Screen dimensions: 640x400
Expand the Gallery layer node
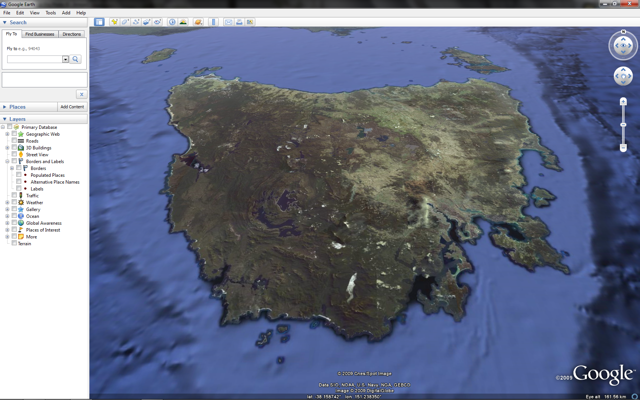[7, 209]
